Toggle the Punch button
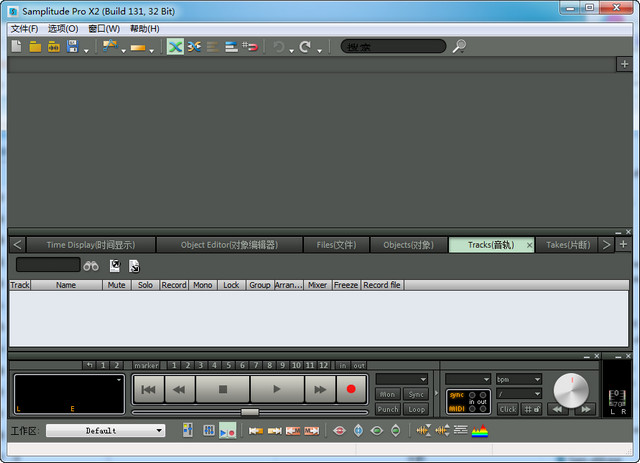Image resolution: width=640 pixels, height=463 pixels. pos(388,409)
